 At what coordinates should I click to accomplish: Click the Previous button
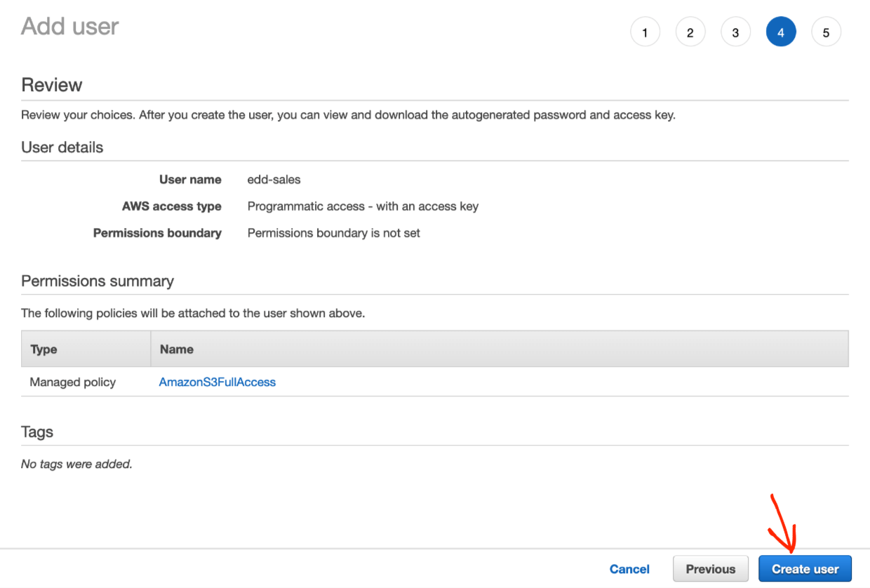(x=711, y=568)
